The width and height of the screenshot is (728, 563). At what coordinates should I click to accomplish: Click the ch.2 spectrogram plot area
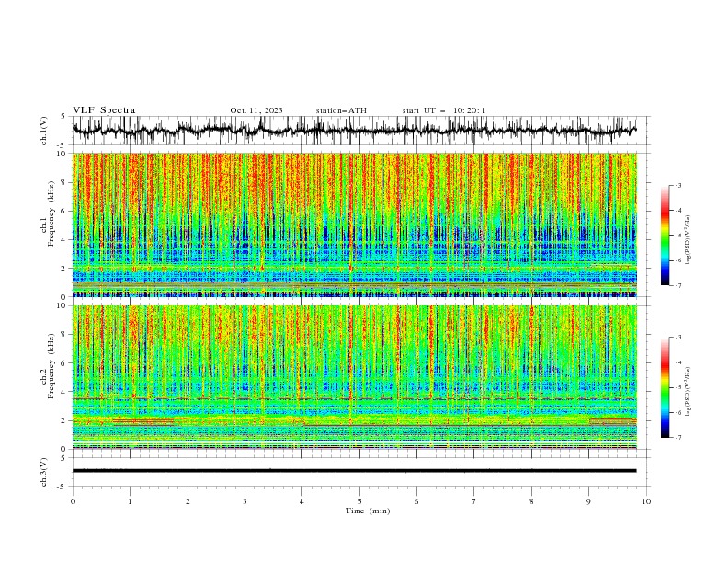click(354, 377)
